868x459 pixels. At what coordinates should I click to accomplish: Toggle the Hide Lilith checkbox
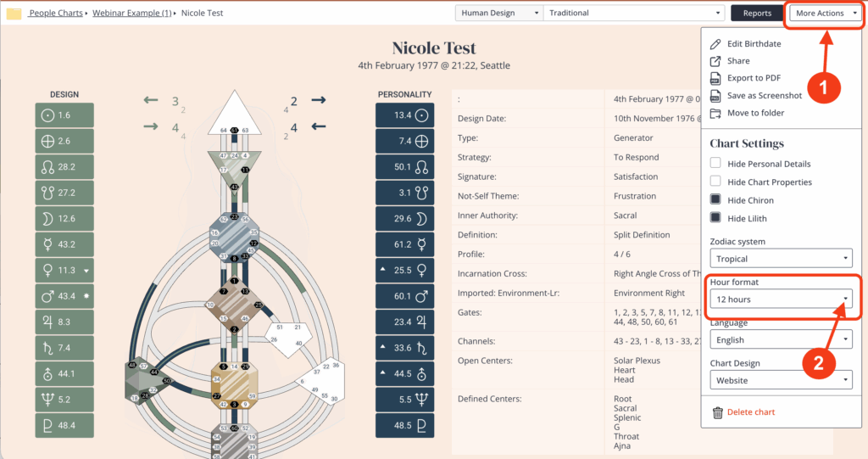click(x=716, y=218)
